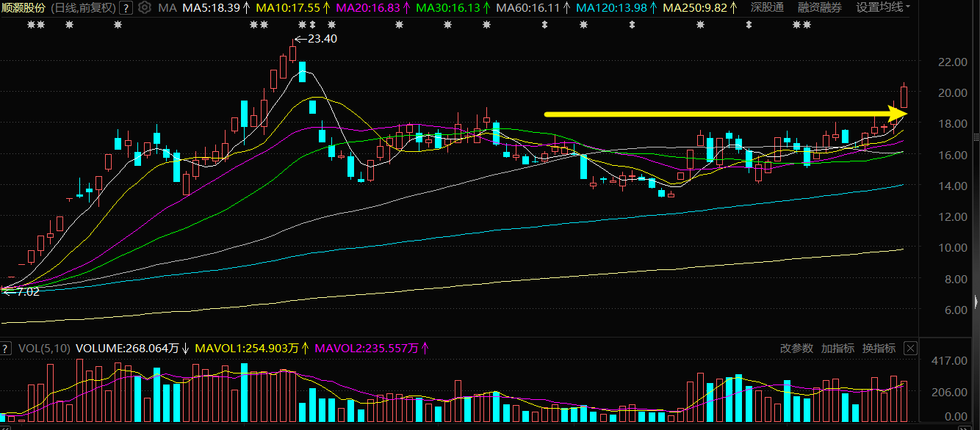Switch to the 深股通 tab
The height and width of the screenshot is (430, 980).
click(767, 8)
